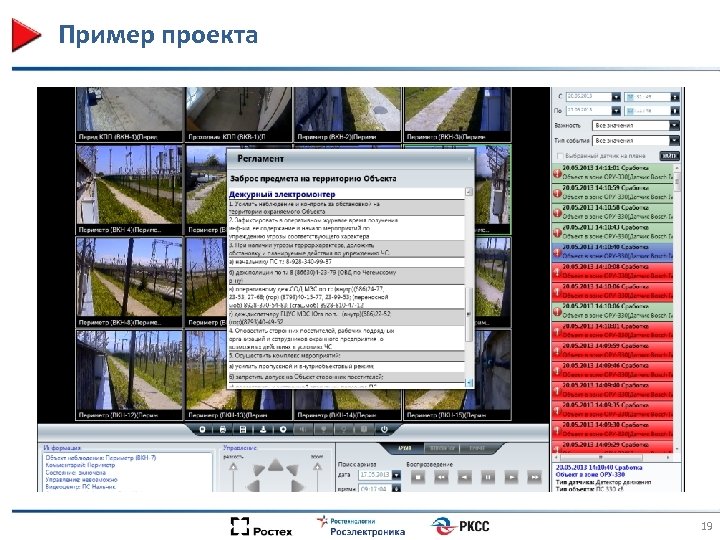Select the 'Проходная КПП (ВКН-1)' camera view
The height and width of the screenshot is (540, 720).
239,114
